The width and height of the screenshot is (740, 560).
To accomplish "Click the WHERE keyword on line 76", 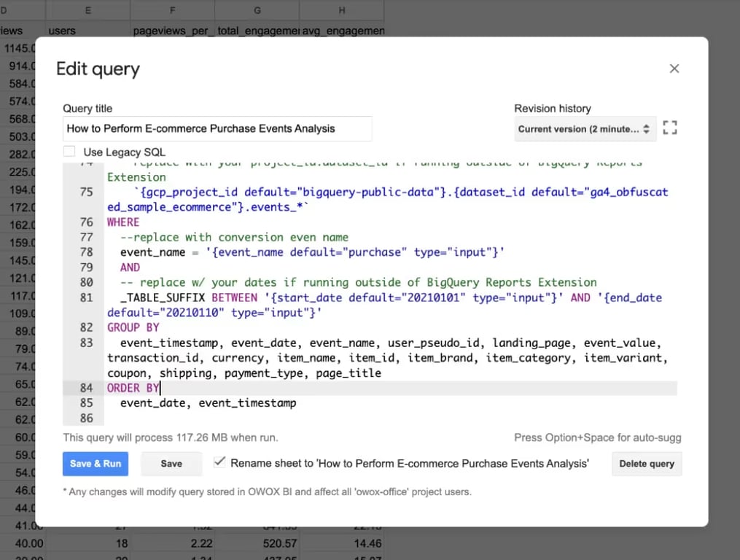I will (x=123, y=222).
